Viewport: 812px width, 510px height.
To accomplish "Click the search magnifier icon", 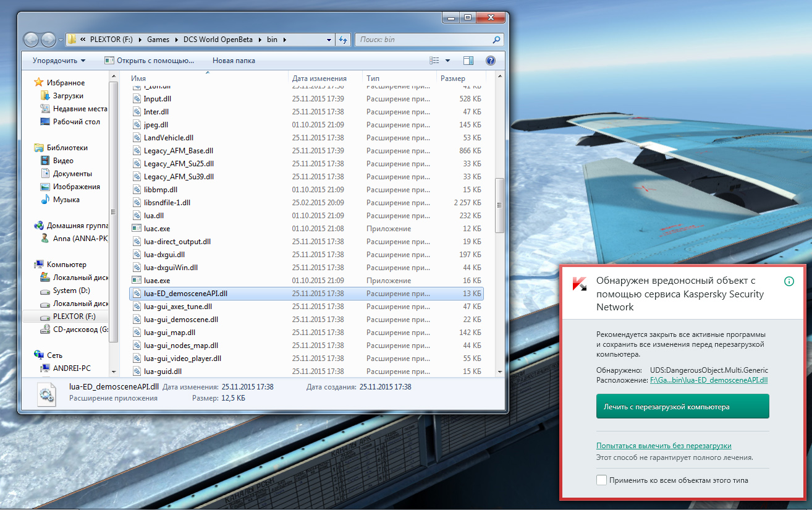I will [x=496, y=40].
